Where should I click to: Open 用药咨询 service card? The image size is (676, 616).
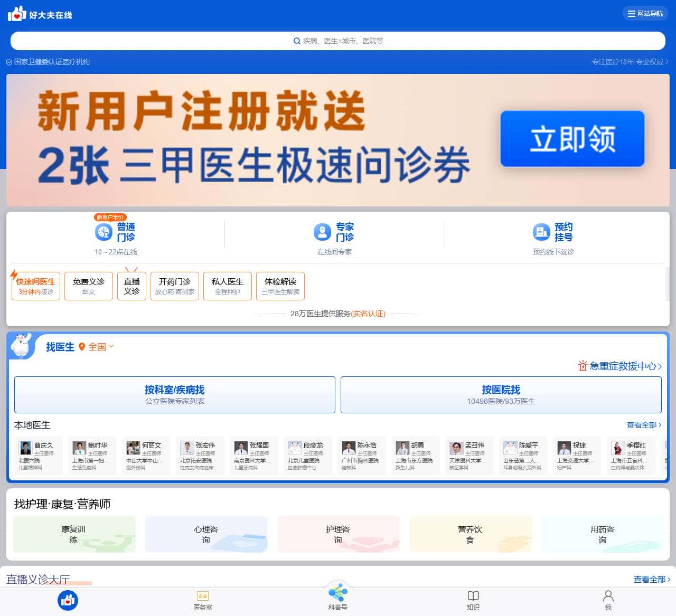coord(603,534)
